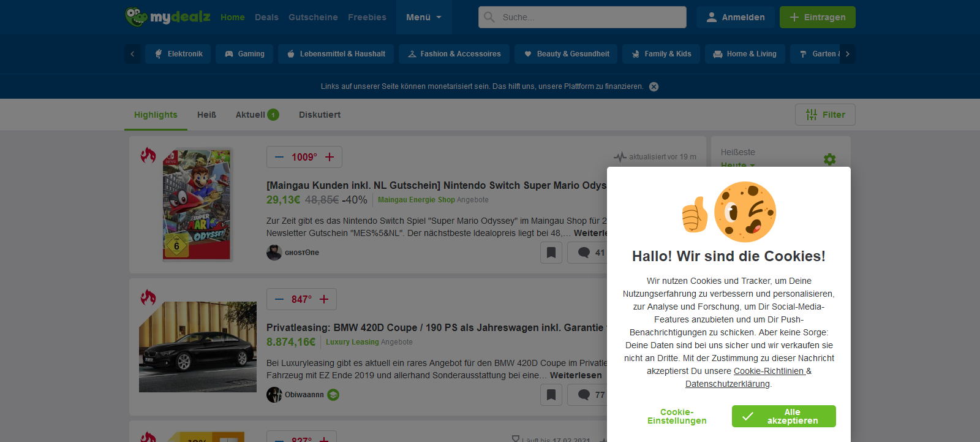Open Cookie-Einstellungen
Image resolution: width=980 pixels, height=442 pixels.
tap(677, 416)
